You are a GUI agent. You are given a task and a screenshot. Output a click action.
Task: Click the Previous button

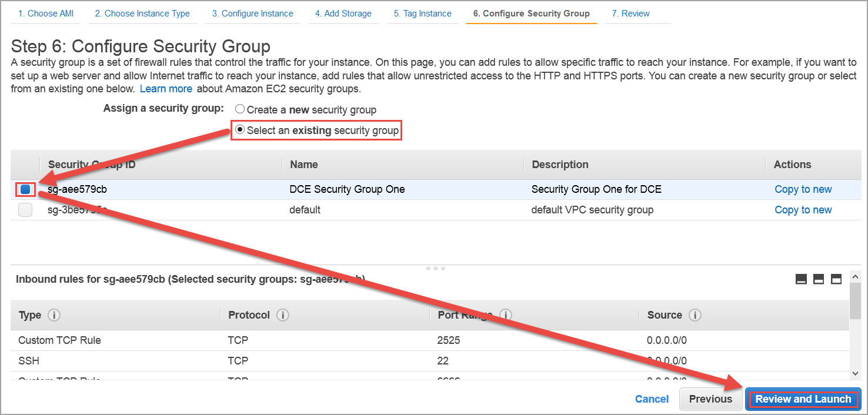[x=710, y=399]
